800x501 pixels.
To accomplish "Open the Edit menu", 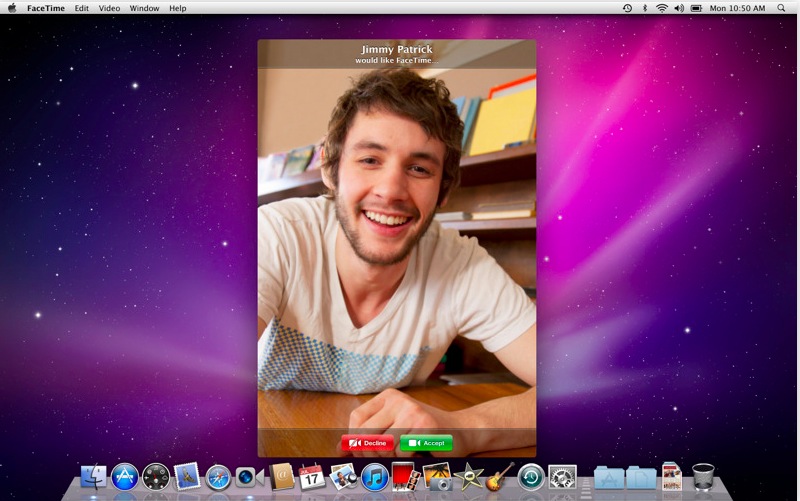I will [x=82, y=8].
